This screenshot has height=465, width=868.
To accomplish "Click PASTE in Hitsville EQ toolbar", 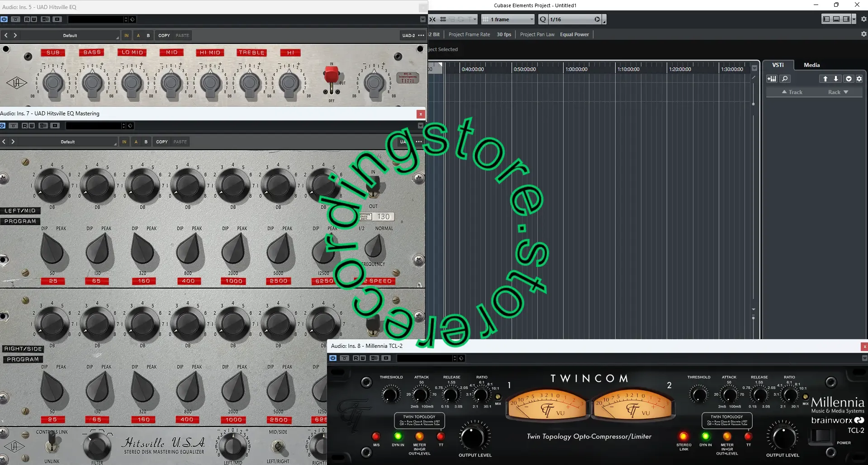I will coord(182,35).
